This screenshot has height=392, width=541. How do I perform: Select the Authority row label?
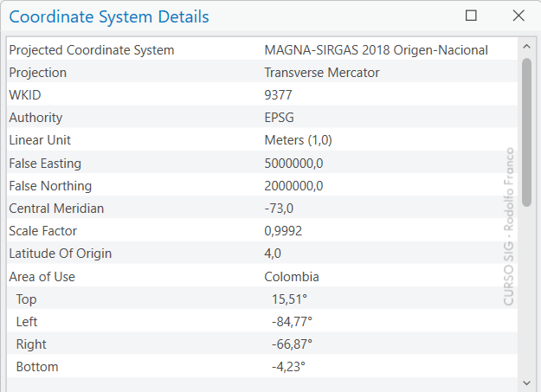pyautogui.click(x=35, y=118)
